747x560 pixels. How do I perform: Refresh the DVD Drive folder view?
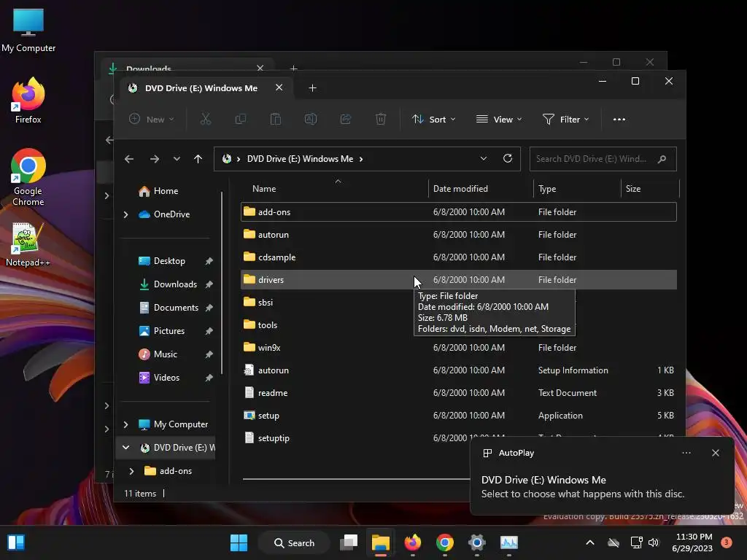point(508,158)
